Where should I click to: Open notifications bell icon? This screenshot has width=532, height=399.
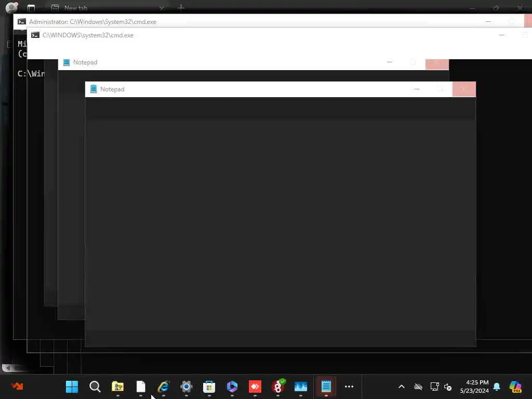click(497, 387)
